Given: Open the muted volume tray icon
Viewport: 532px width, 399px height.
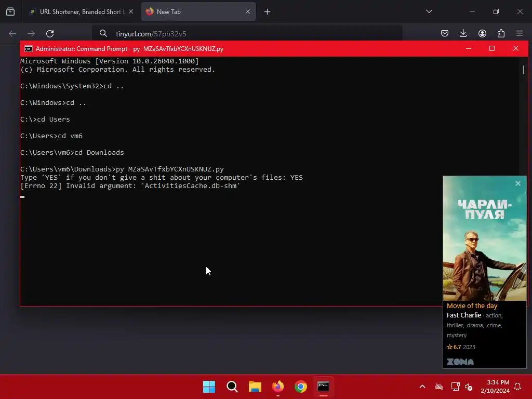Looking at the screenshot, I should [469, 387].
